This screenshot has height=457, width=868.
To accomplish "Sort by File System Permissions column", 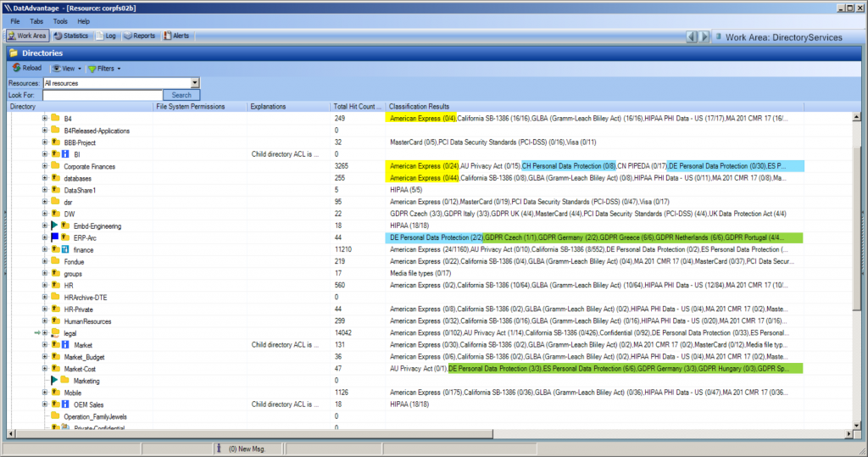I will [x=200, y=106].
